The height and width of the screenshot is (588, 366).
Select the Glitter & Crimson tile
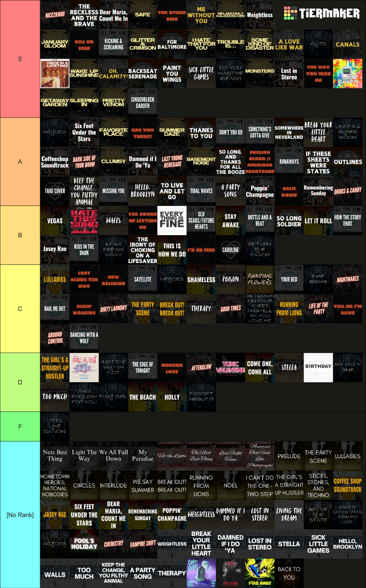[143, 44]
